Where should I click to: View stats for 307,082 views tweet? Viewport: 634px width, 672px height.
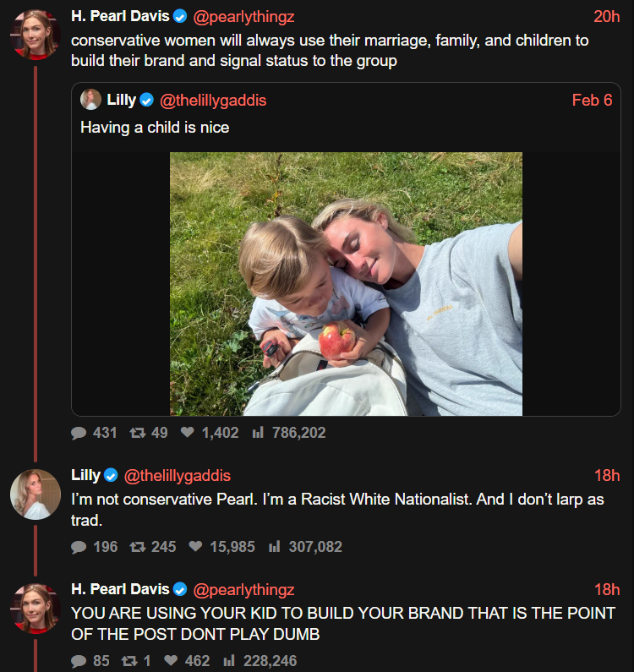(274, 547)
